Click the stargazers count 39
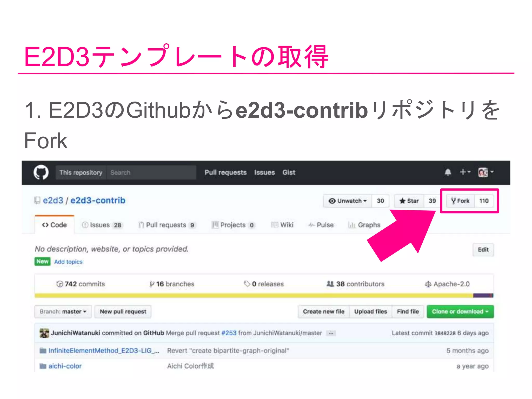Viewport: 532px width, 399px height. coord(432,201)
